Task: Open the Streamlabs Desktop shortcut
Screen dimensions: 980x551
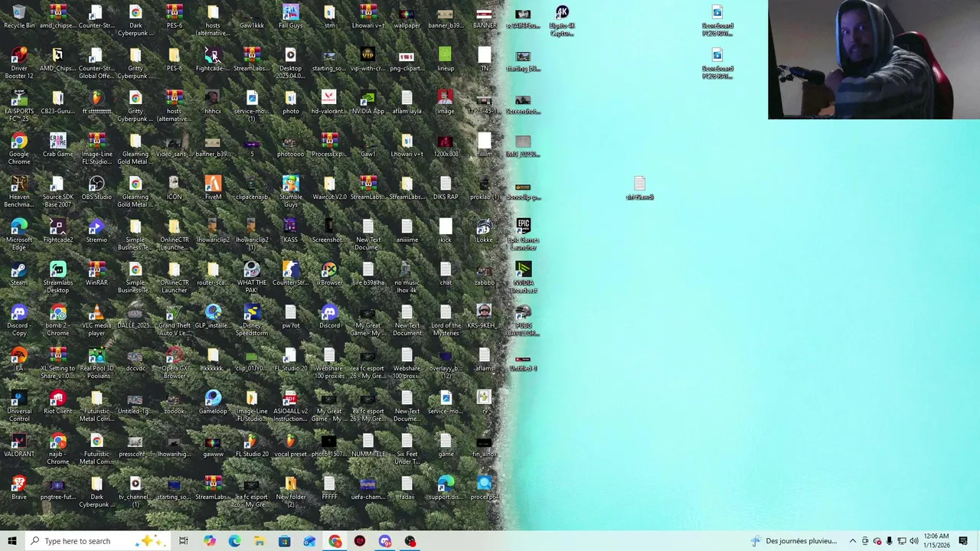Action: (x=58, y=278)
